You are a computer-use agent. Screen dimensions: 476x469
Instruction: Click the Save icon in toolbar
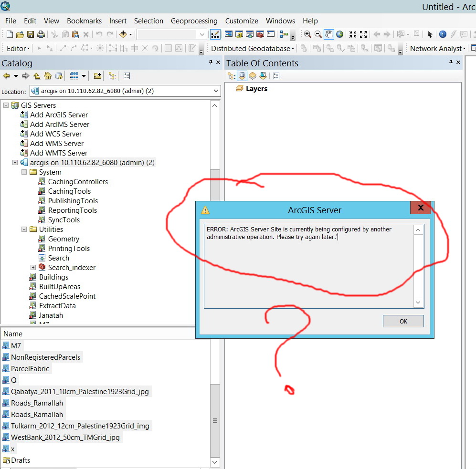[31, 34]
